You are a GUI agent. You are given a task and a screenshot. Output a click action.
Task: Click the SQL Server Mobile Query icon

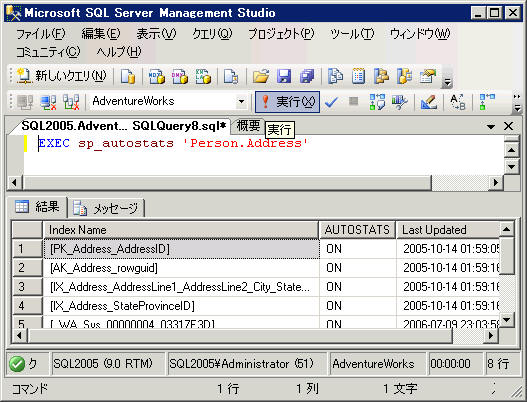coord(231,76)
